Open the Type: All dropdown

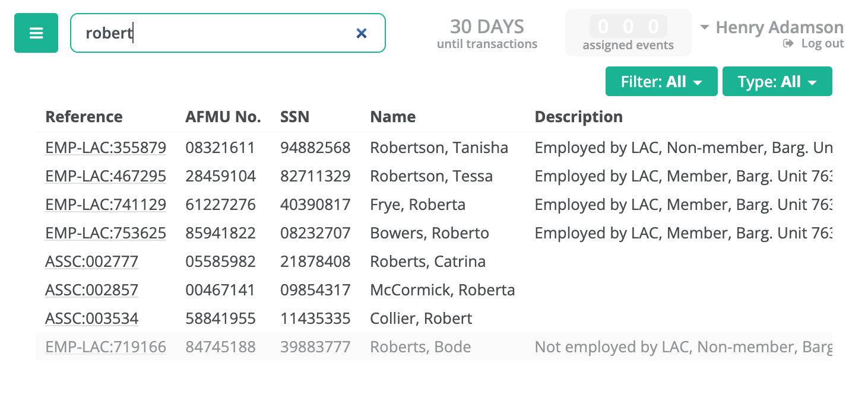coord(777,82)
